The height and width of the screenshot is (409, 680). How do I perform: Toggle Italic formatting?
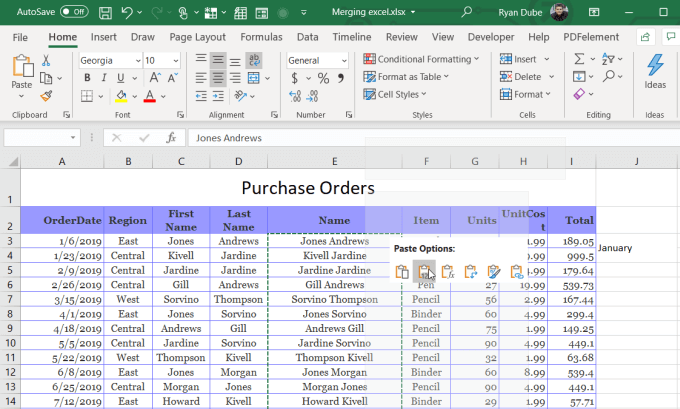103,78
